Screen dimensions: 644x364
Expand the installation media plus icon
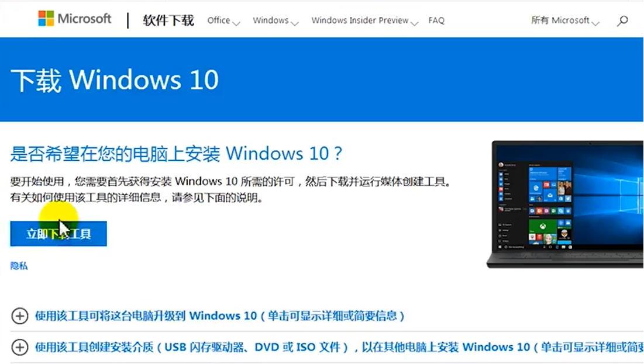pyautogui.click(x=20, y=347)
